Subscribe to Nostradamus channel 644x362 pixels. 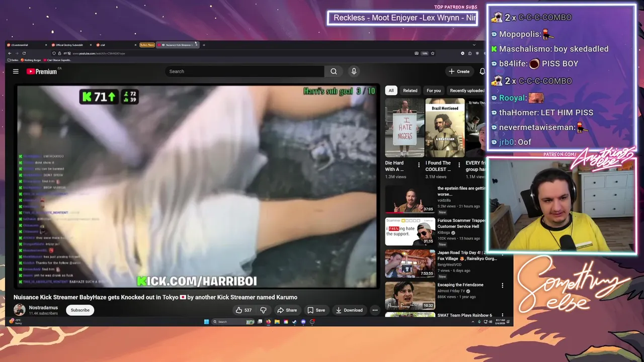point(80,310)
